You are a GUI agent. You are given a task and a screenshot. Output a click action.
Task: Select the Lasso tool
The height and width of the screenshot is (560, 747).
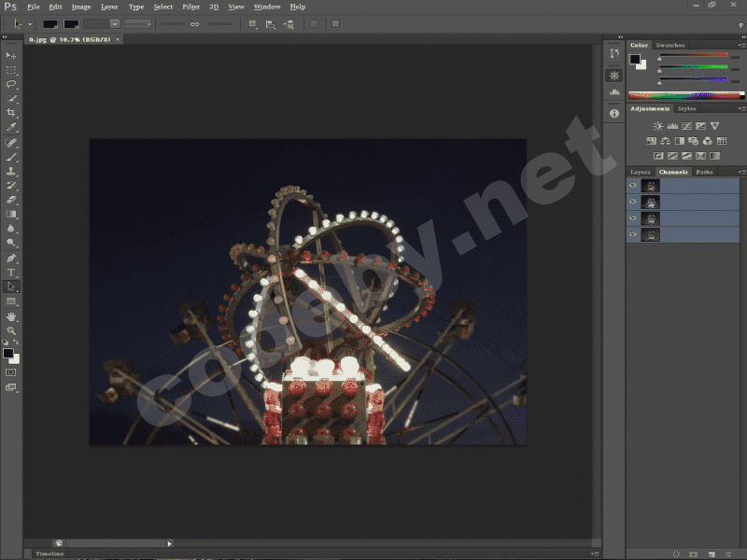pos(11,84)
